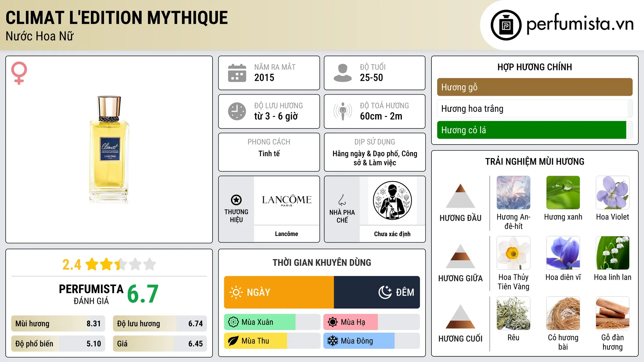Open the Cỏ hương bài note image

(x=563, y=313)
